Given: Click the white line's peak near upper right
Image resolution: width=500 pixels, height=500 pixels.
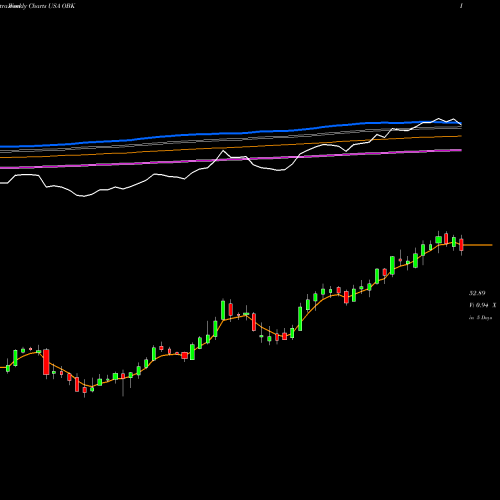Looking at the screenshot, I should pos(438,119).
